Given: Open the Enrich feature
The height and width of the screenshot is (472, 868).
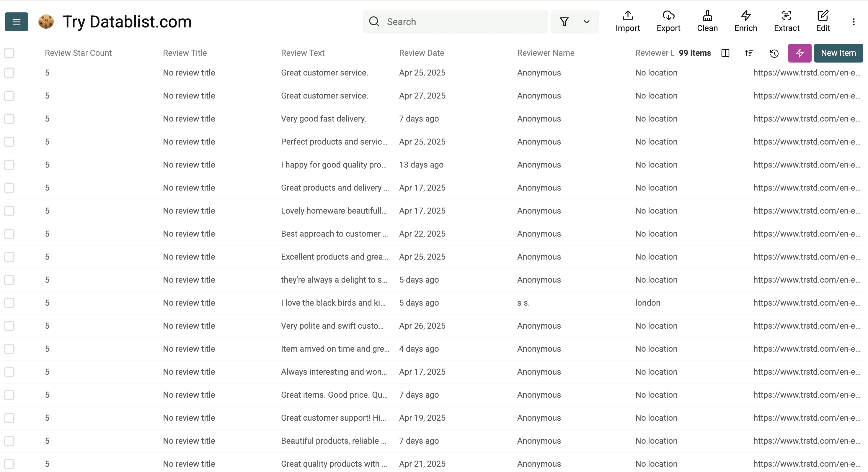Looking at the screenshot, I should point(745,21).
